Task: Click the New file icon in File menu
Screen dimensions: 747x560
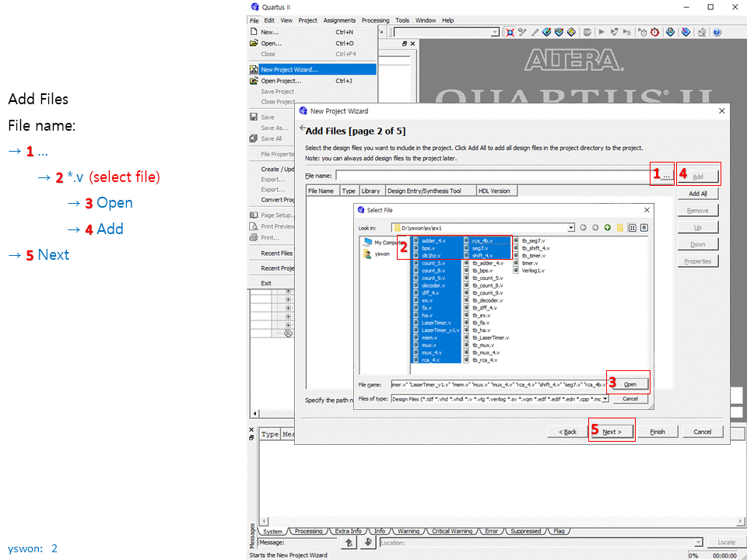Action: click(x=254, y=32)
